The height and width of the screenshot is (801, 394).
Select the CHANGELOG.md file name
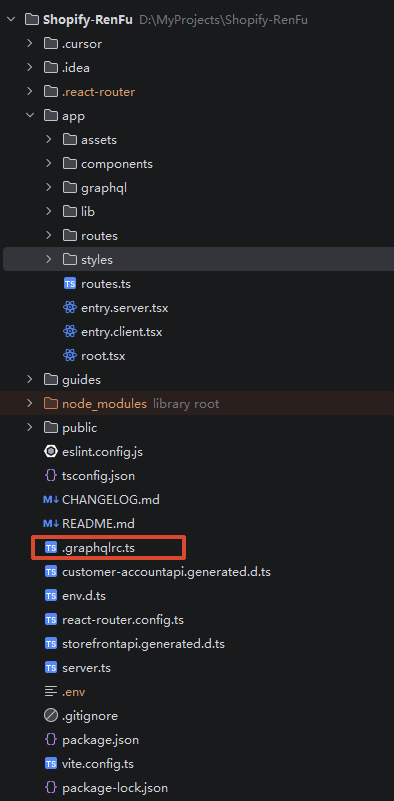pos(111,500)
